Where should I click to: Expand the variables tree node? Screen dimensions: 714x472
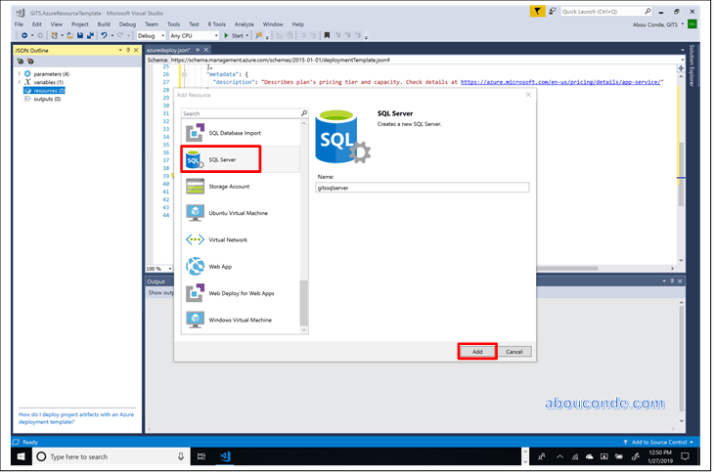pos(19,81)
